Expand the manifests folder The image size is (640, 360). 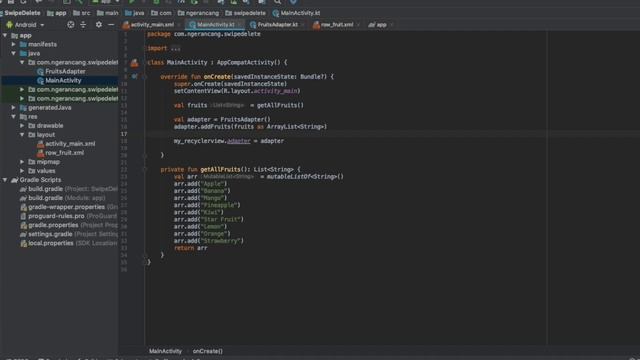pos(13,44)
